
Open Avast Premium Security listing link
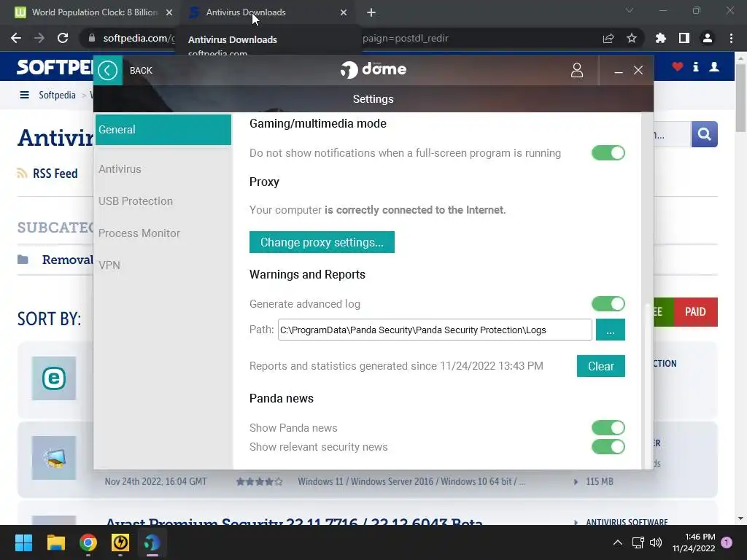(x=294, y=521)
